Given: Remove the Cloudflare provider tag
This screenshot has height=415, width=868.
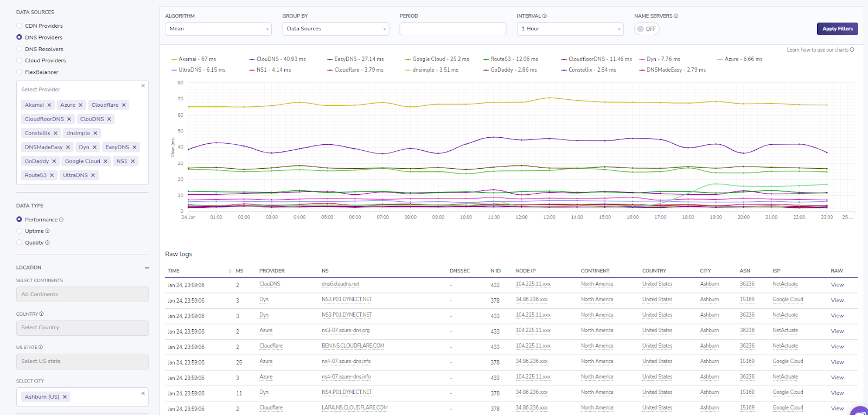Looking at the screenshot, I should coord(124,105).
